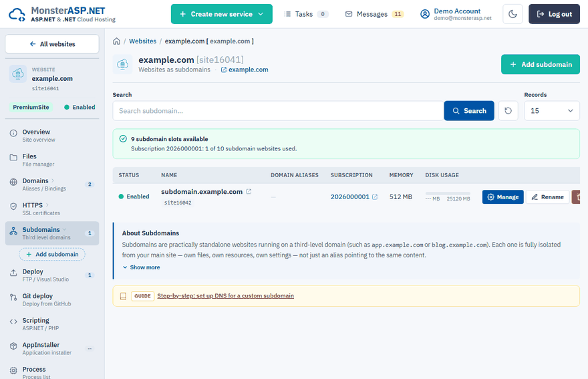588x379 pixels.
Task: Click the Files folder icon
Action: 13,157
